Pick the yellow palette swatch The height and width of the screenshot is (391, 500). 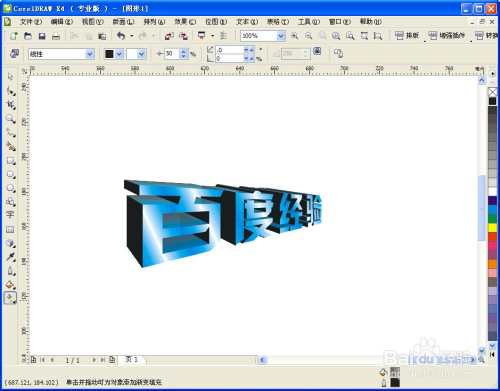492,227
